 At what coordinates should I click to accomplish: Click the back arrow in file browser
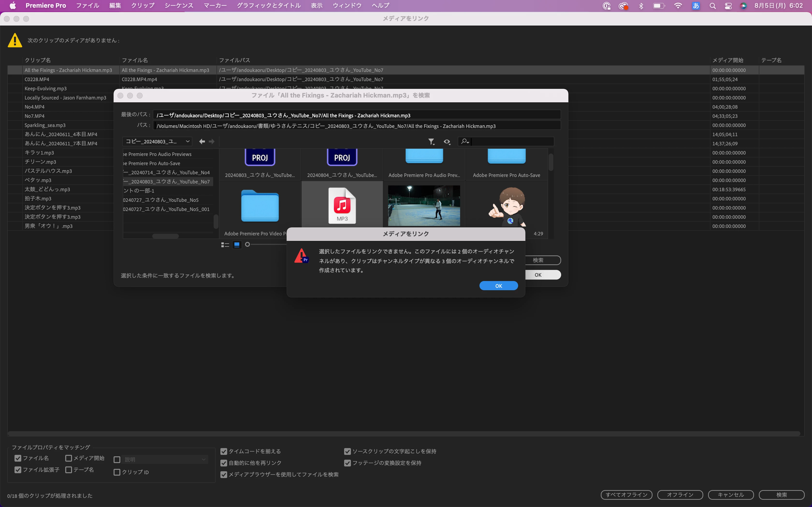202,141
